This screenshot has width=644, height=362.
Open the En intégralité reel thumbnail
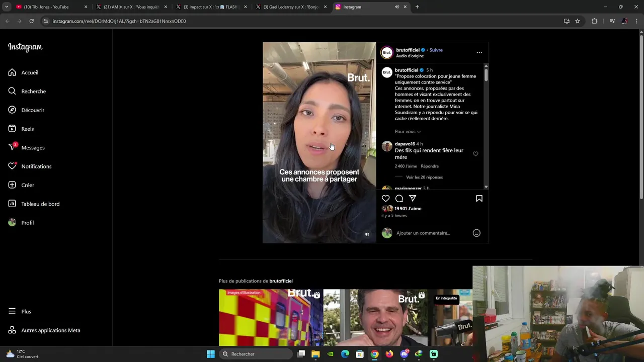[x=450, y=318]
